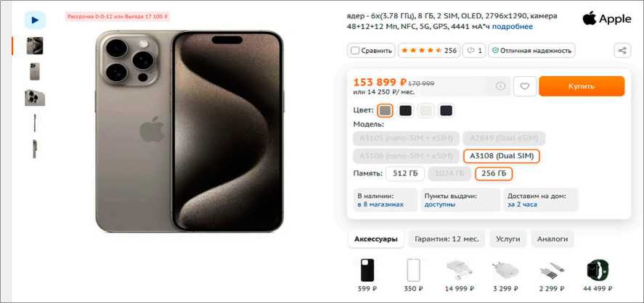Select the camera close-up thumbnail in the gallery

click(35, 98)
